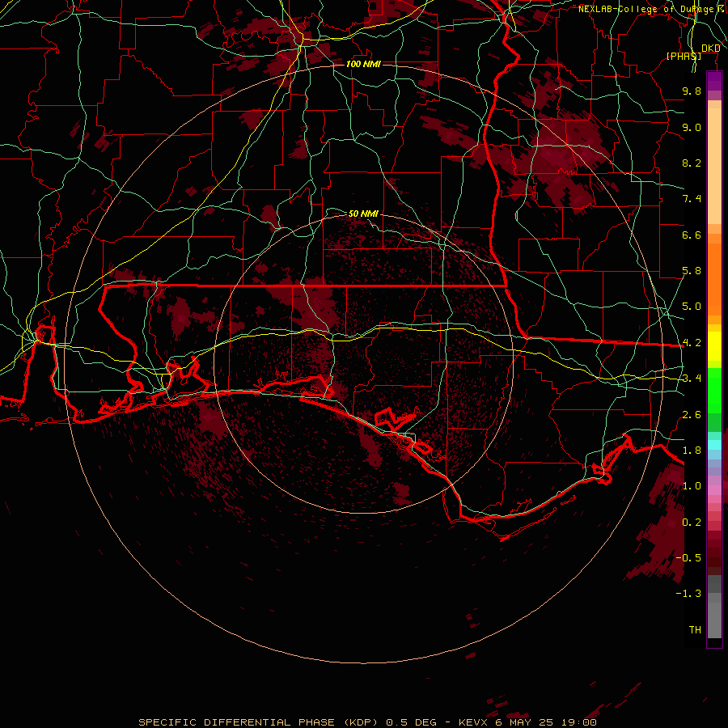728x728 pixels.
Task: Click the [PHAS] units label
Action: (x=684, y=56)
